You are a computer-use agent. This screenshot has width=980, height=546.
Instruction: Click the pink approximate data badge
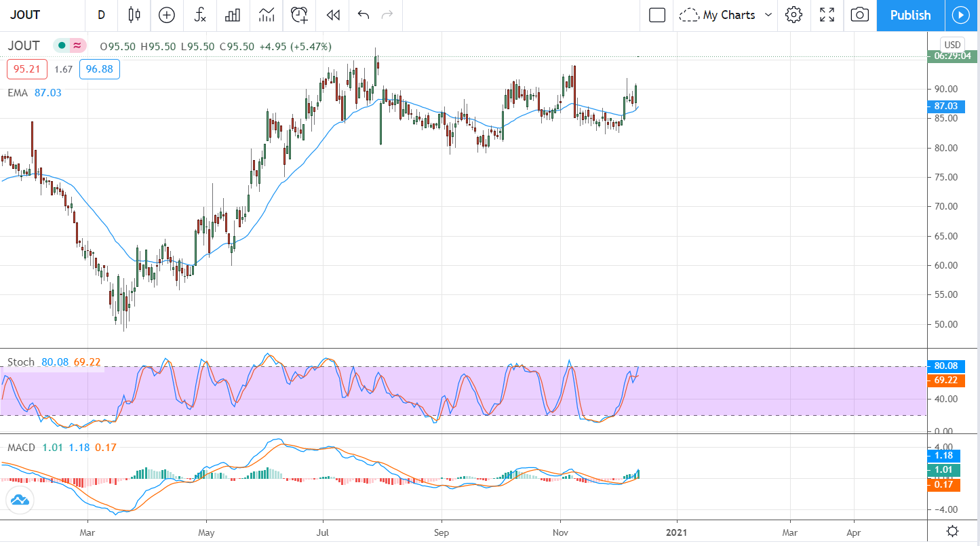(77, 46)
